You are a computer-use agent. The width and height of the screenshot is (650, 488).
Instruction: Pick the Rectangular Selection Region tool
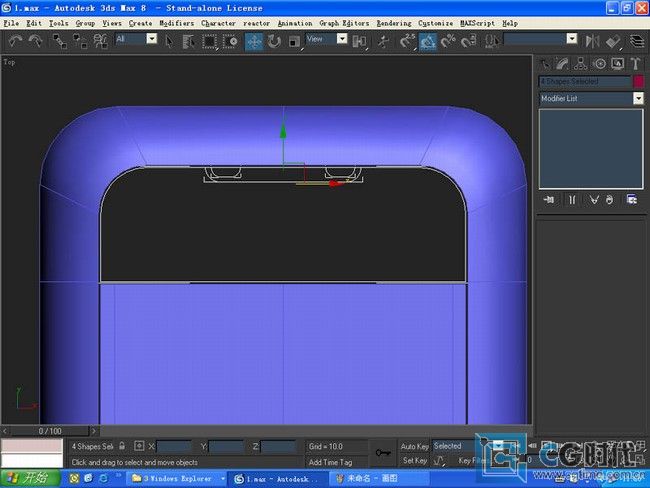coord(209,41)
